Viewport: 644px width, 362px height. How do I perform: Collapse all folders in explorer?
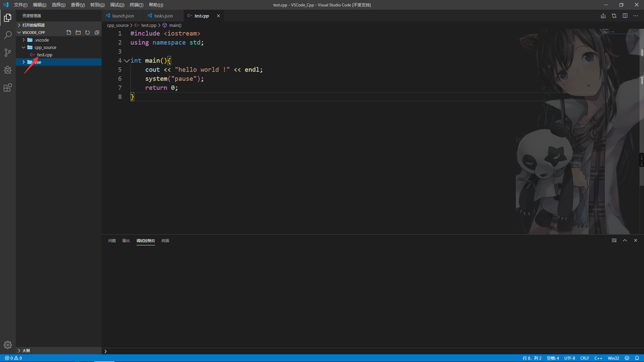coord(97,33)
